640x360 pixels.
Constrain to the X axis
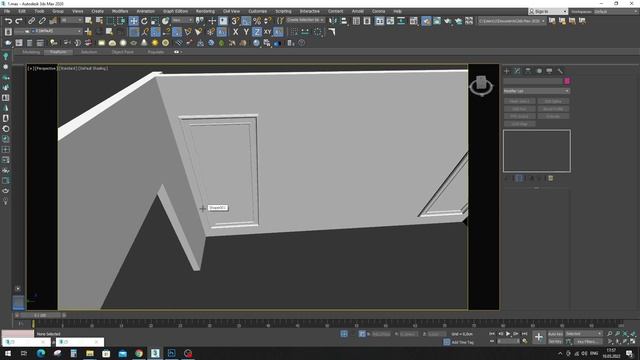click(x=236, y=31)
